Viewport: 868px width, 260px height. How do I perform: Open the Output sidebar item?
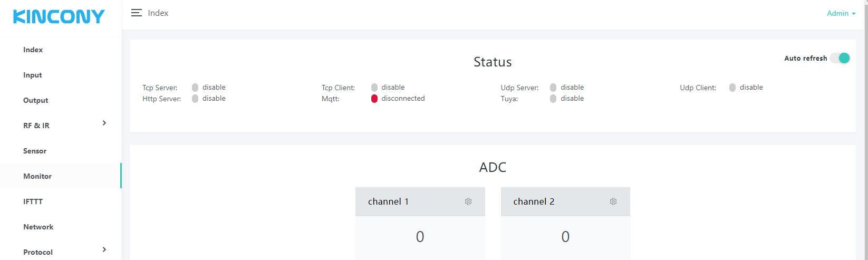[36, 101]
